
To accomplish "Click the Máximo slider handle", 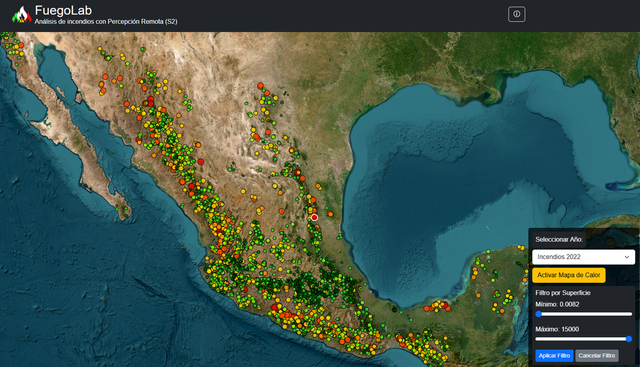I will coord(629,339).
